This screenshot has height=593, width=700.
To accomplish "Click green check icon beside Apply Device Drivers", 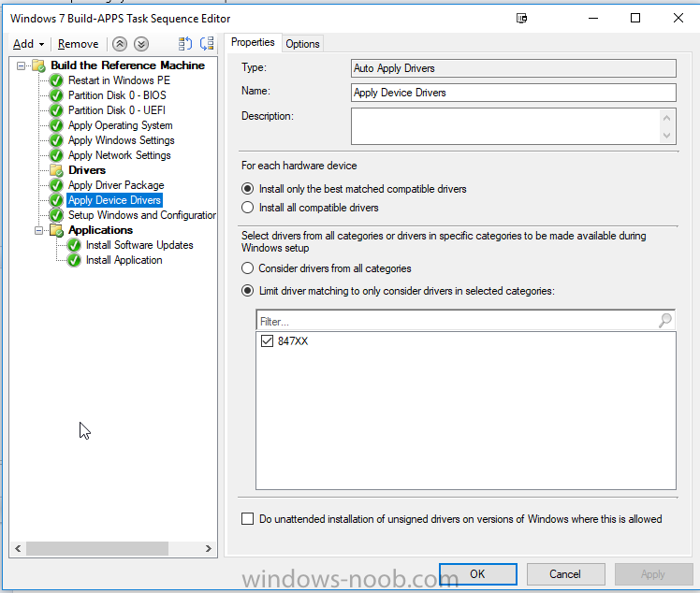I will (56, 200).
